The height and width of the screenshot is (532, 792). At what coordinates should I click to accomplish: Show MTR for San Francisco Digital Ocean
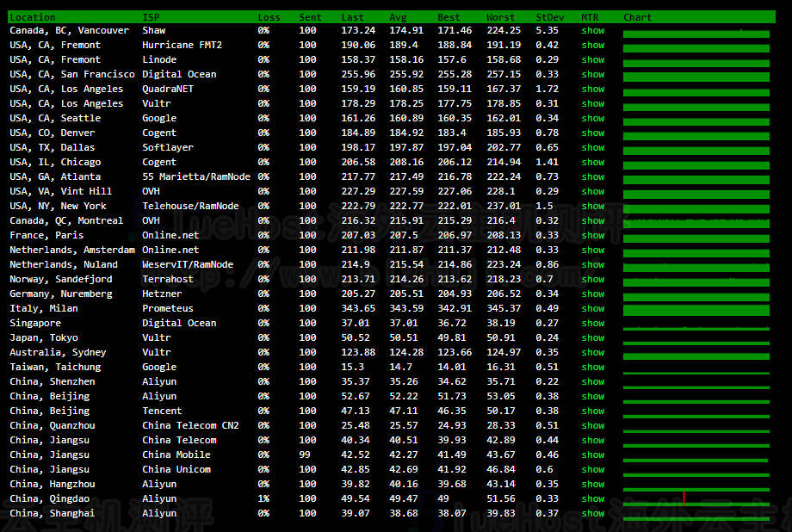(592, 74)
